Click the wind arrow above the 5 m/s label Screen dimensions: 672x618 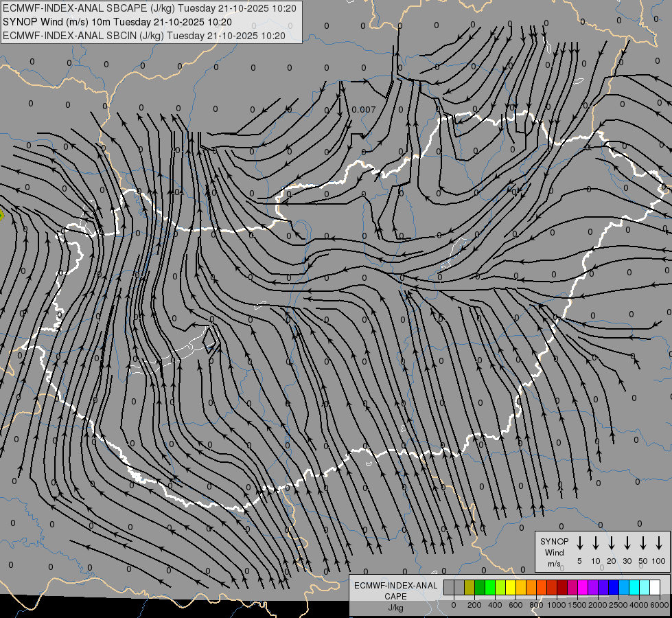pos(579,543)
